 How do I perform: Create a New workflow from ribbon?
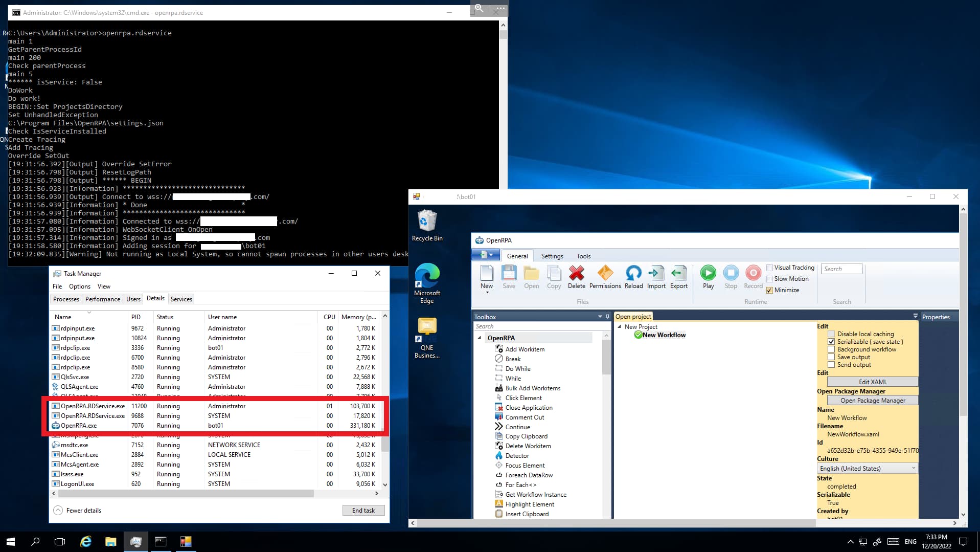pyautogui.click(x=487, y=273)
